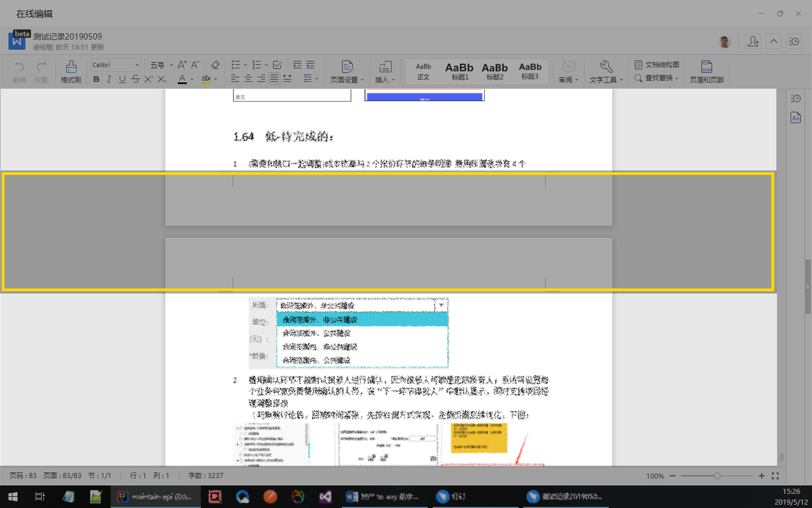Open the 查找替换 find and replace menu

(656, 78)
